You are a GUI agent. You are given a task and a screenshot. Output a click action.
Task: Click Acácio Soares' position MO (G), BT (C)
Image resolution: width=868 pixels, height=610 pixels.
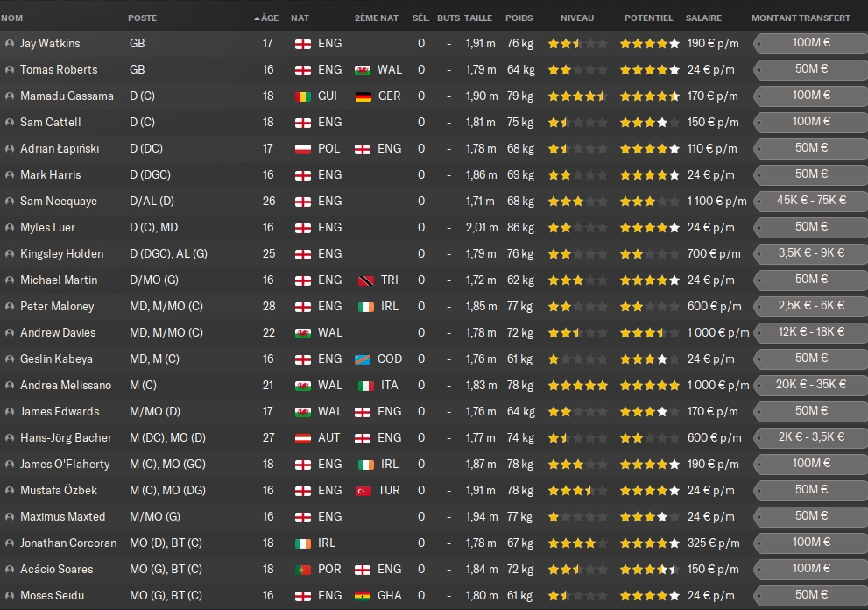(x=166, y=570)
